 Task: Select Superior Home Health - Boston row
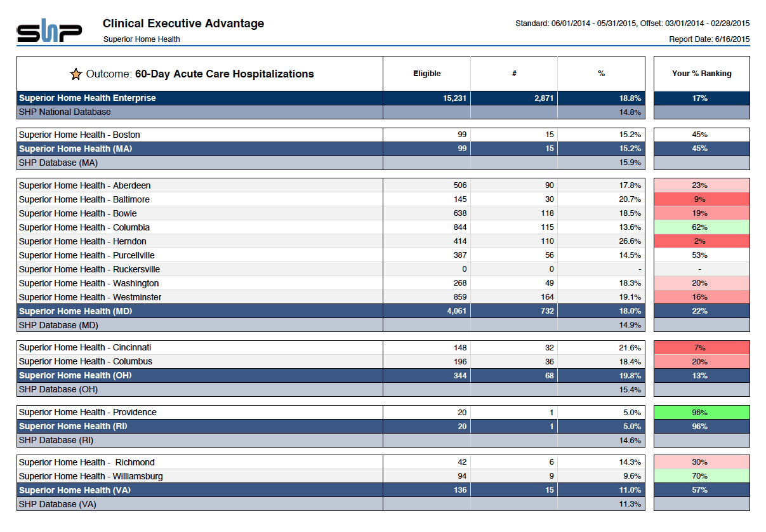(x=331, y=135)
